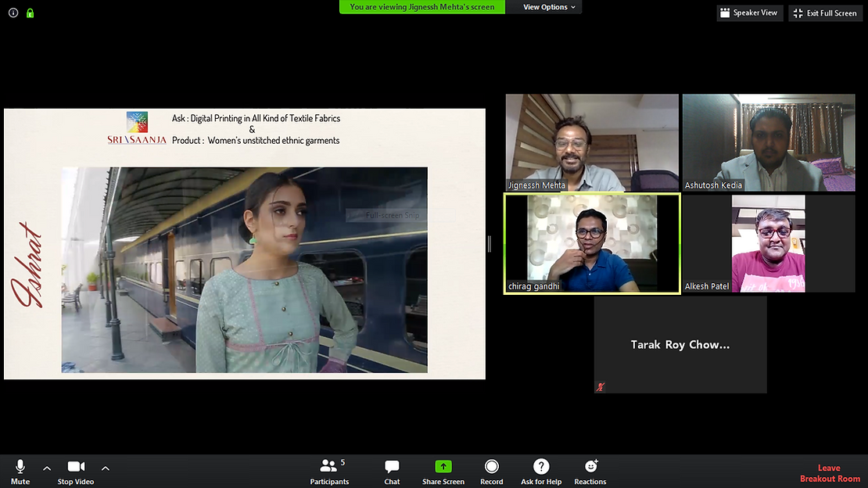
Task: Open the Chat window
Action: click(392, 471)
